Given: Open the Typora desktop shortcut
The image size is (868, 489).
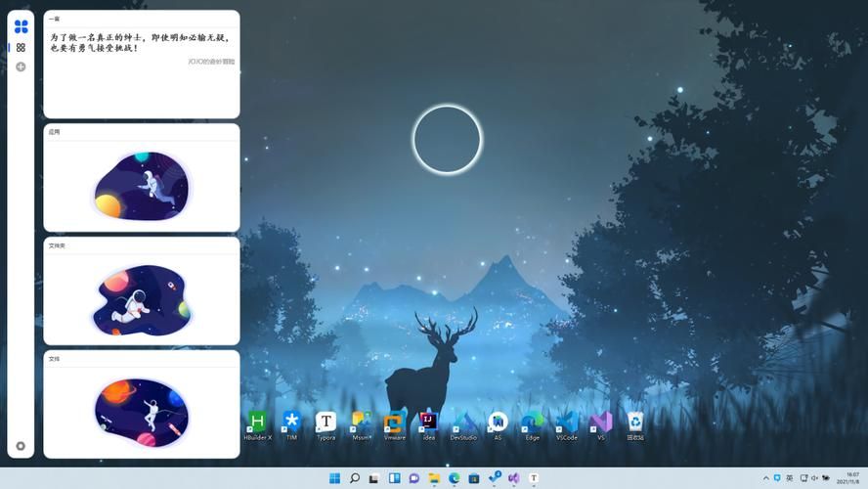Looking at the screenshot, I should click(x=325, y=422).
